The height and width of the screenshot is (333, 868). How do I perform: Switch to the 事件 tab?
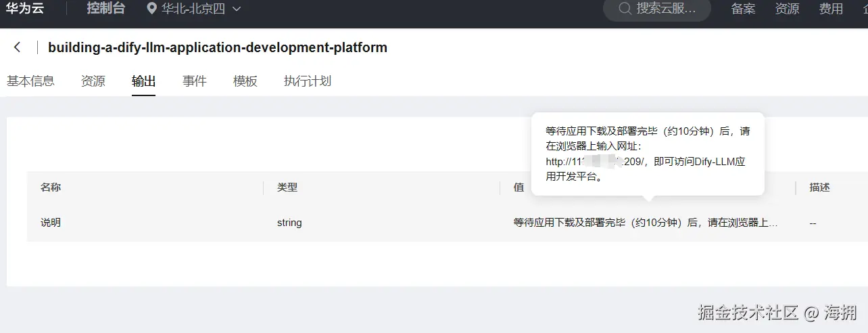[195, 81]
